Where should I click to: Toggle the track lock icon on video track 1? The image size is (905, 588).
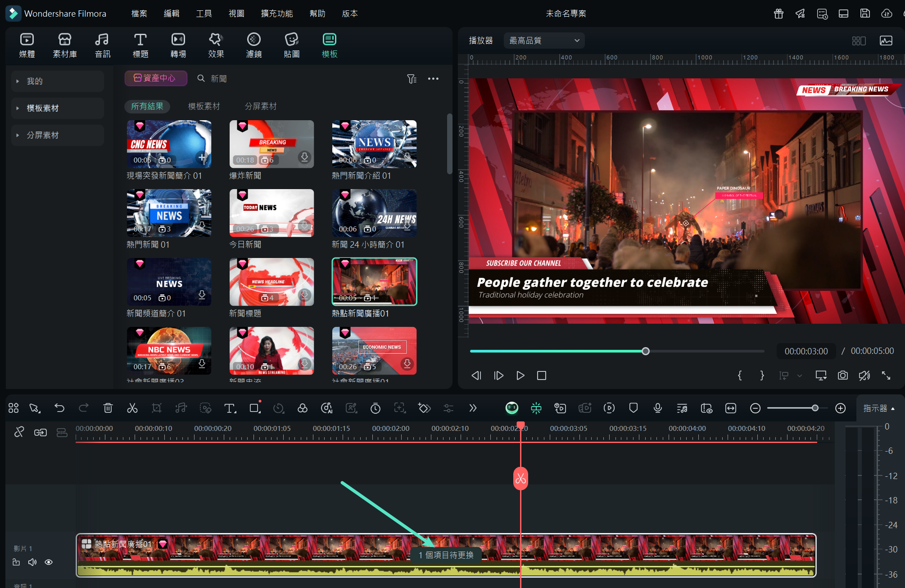click(x=16, y=562)
